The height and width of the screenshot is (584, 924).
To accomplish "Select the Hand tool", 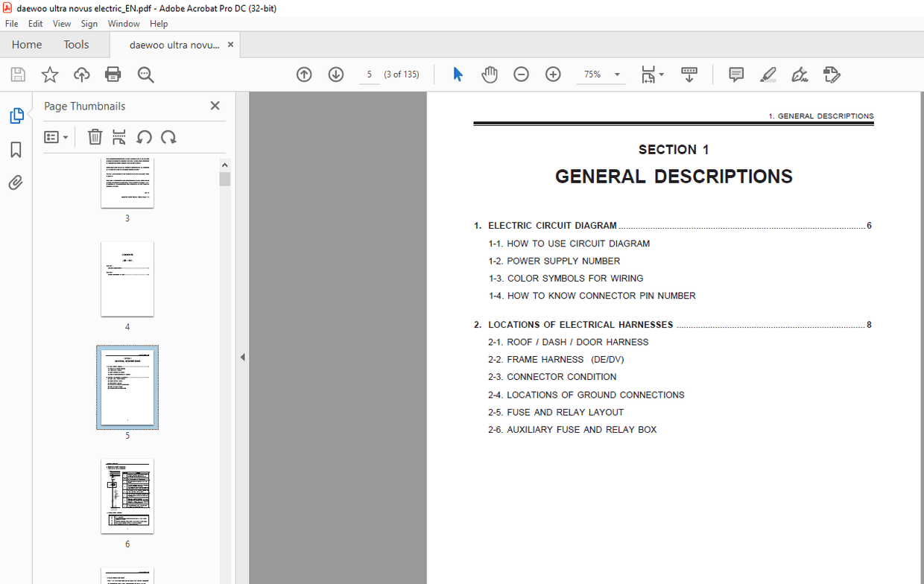I will pyautogui.click(x=490, y=74).
